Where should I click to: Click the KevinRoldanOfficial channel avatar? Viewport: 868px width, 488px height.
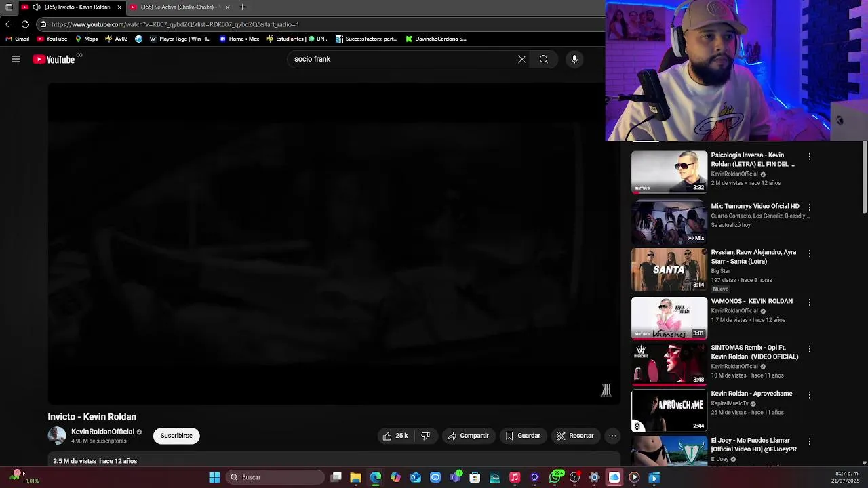tap(57, 436)
